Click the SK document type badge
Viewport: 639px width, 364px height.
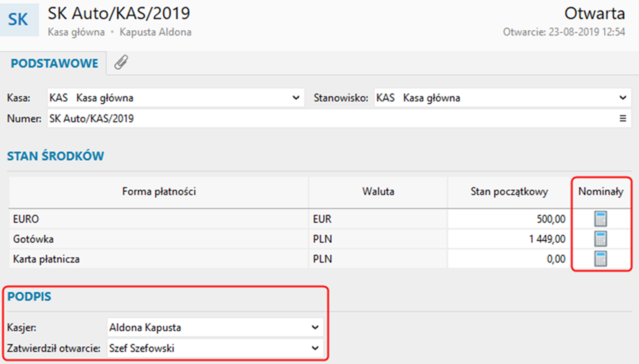click(x=18, y=19)
